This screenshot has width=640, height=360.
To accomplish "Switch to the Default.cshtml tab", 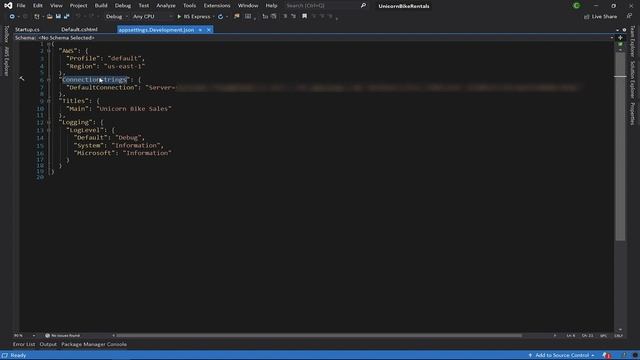I will 79,30.
